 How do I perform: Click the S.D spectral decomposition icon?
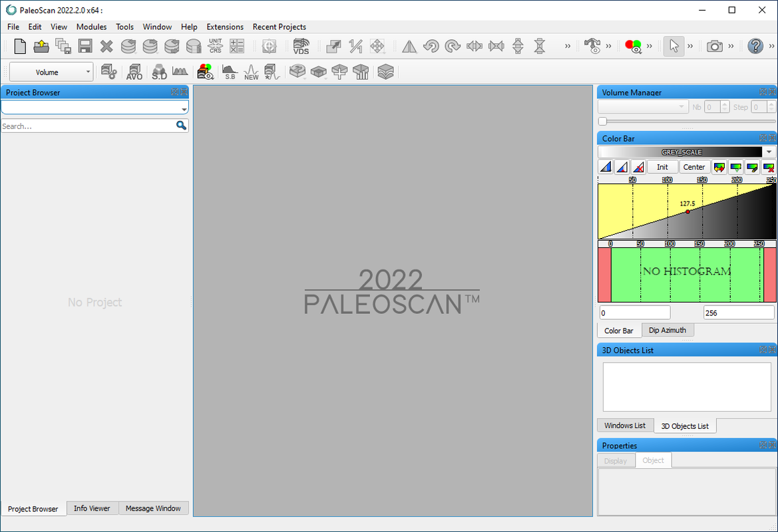159,72
